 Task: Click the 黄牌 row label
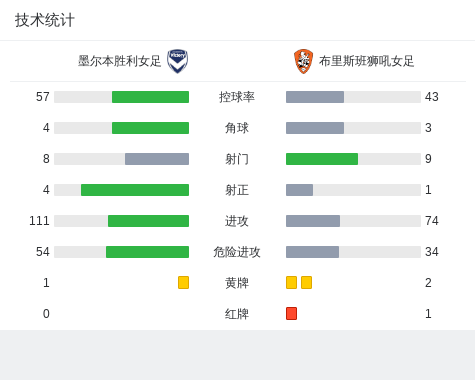[237, 283]
